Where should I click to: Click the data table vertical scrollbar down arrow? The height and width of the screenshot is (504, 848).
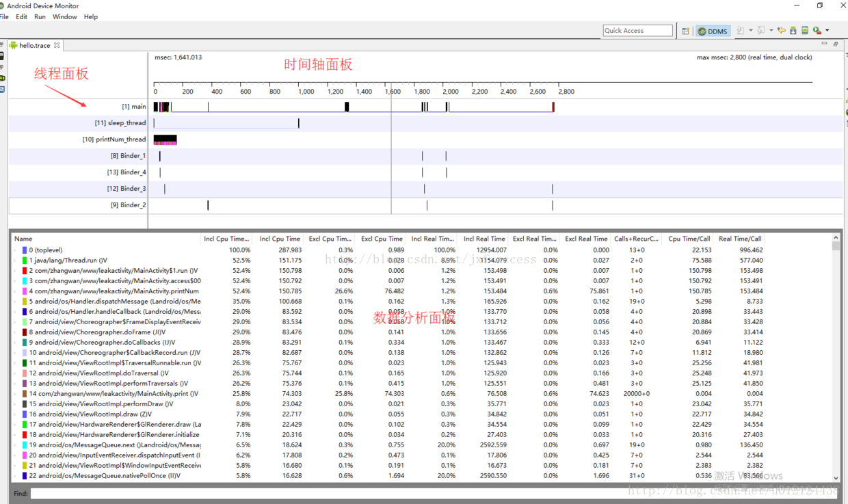[x=836, y=478]
